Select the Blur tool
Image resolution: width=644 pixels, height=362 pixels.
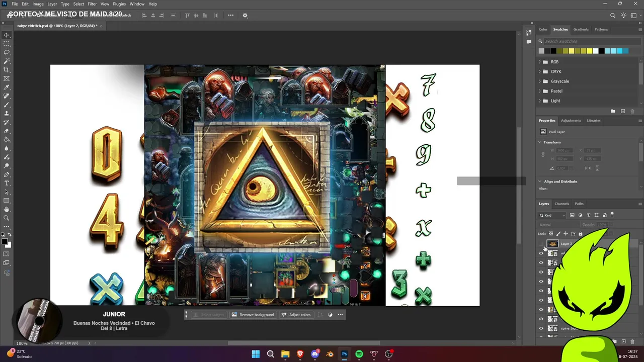tap(7, 148)
